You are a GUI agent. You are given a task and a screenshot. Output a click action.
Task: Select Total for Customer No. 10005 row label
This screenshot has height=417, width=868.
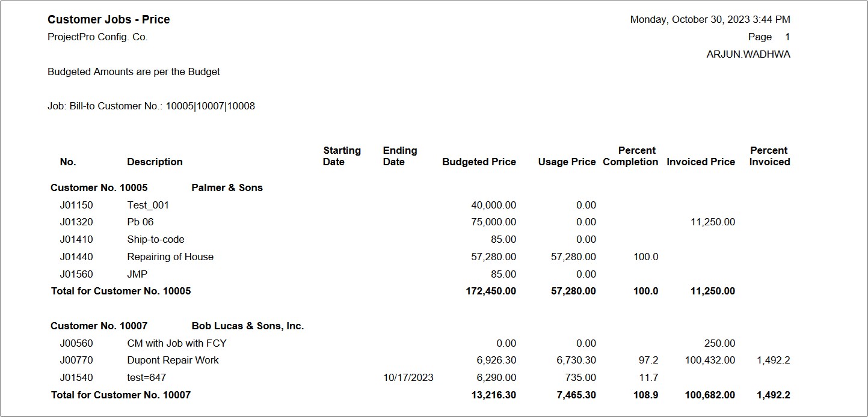tap(121, 291)
